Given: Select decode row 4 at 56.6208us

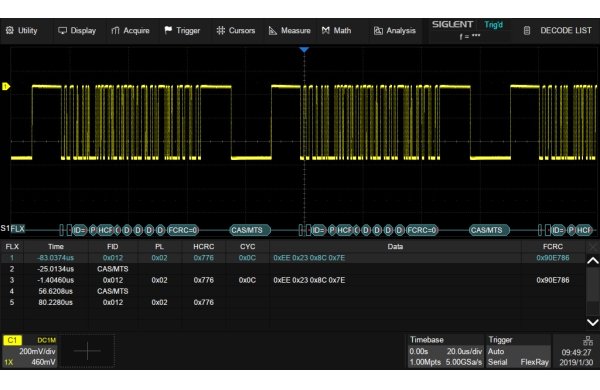Looking at the screenshot, I should point(293,291).
